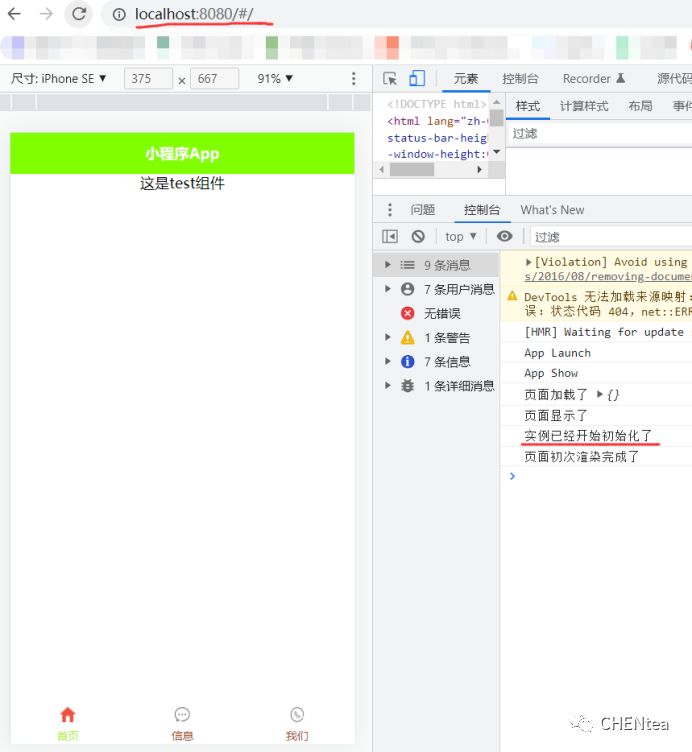
Task: Open live expression with the eye icon
Action: click(505, 236)
